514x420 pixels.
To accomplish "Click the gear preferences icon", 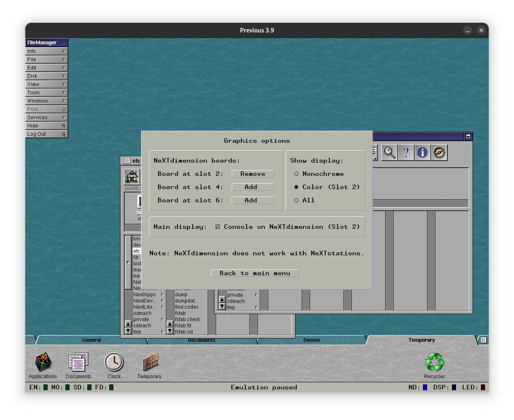I will click(439, 153).
